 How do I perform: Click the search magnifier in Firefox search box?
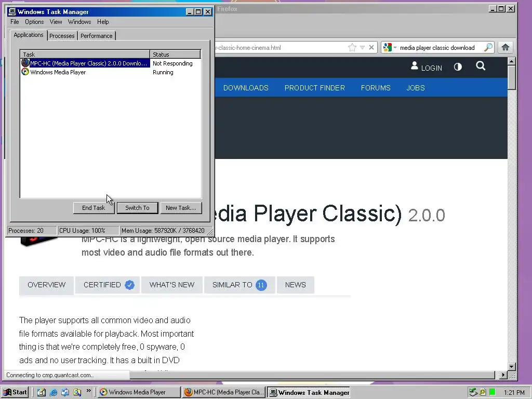click(488, 47)
